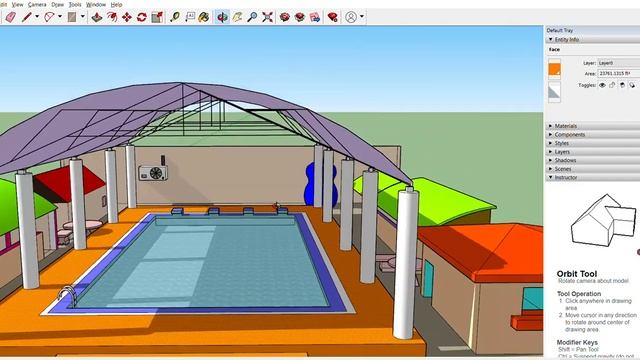Select the Scale tool
The image size is (640, 360).
tap(157, 17)
